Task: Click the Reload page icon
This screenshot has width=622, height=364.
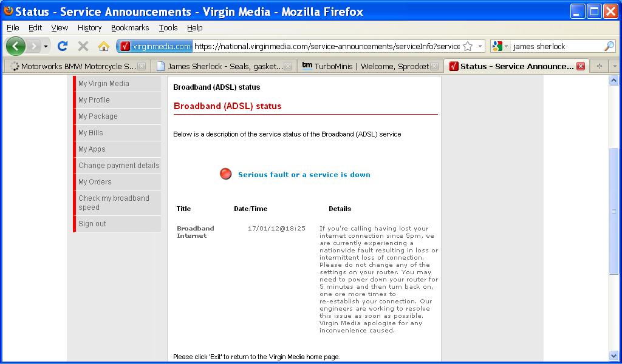Action: coord(62,46)
